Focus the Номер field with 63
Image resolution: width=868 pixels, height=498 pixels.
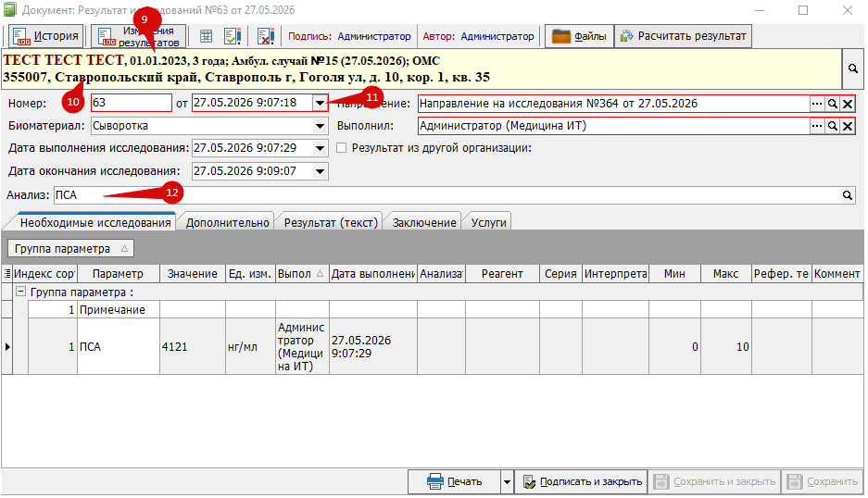(x=132, y=103)
